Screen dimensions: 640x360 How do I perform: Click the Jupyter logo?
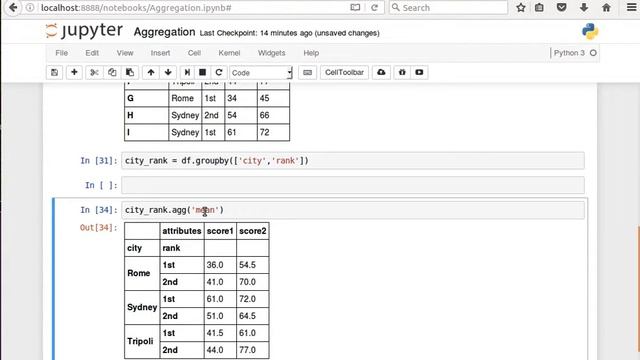pyautogui.click(x=84, y=31)
